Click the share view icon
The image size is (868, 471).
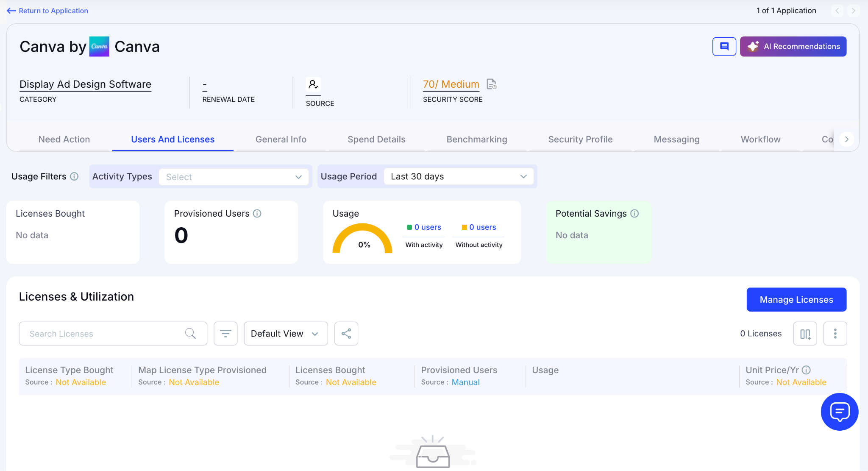[346, 334]
